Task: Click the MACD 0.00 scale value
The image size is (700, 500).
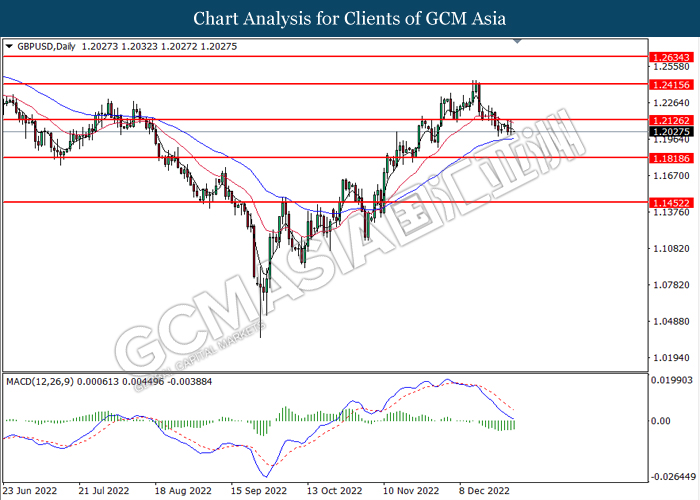Action: click(x=661, y=421)
